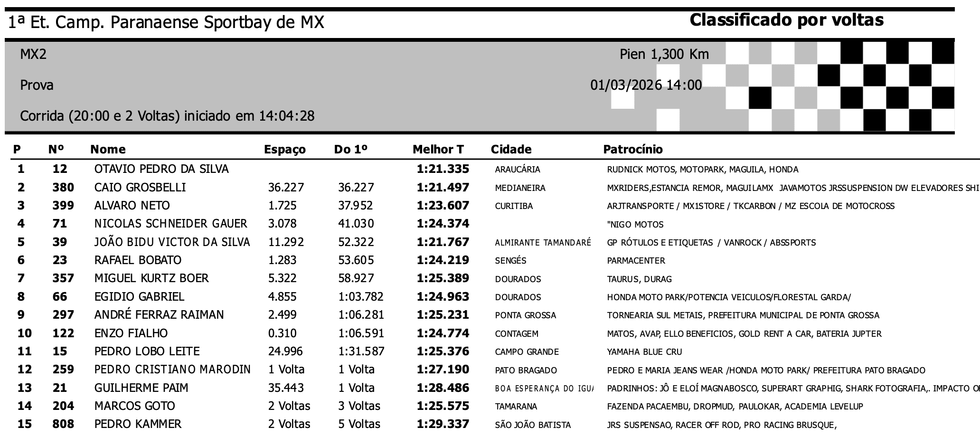
Task: Click the "Cidade" column header
Action: [511, 150]
